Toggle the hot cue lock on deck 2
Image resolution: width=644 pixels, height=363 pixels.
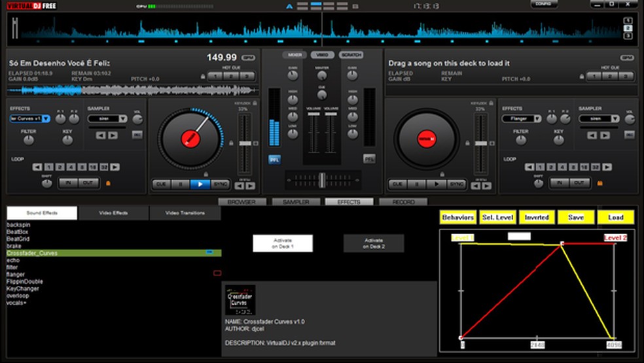582,77
